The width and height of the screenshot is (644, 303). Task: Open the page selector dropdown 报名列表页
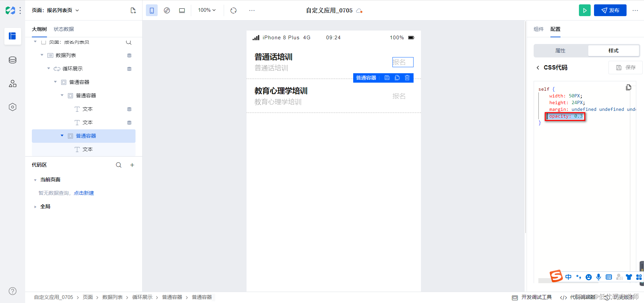[x=56, y=10]
